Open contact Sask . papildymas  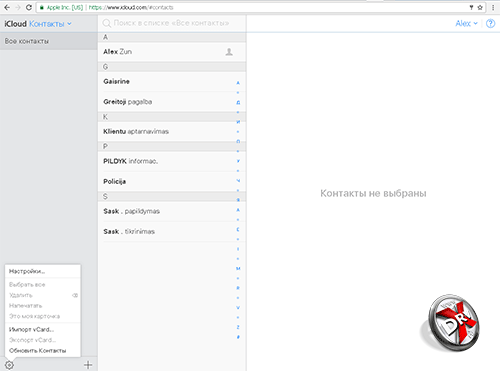172,211
